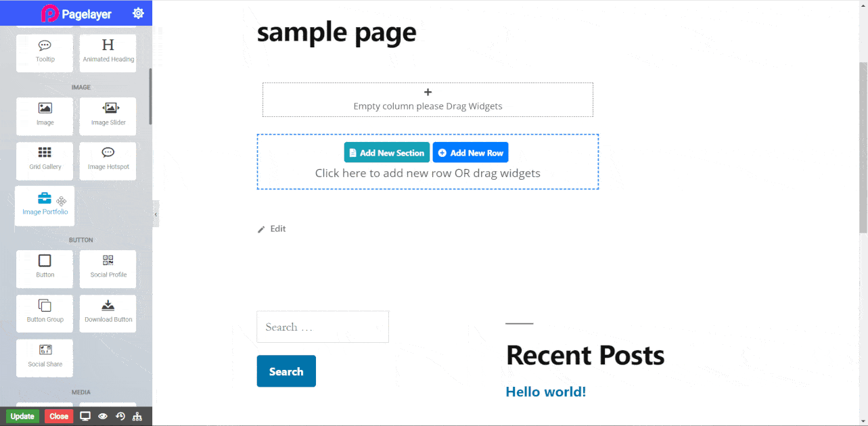Click the page structure icon in bottom bar
This screenshot has height=426, width=868.
pyautogui.click(x=137, y=416)
